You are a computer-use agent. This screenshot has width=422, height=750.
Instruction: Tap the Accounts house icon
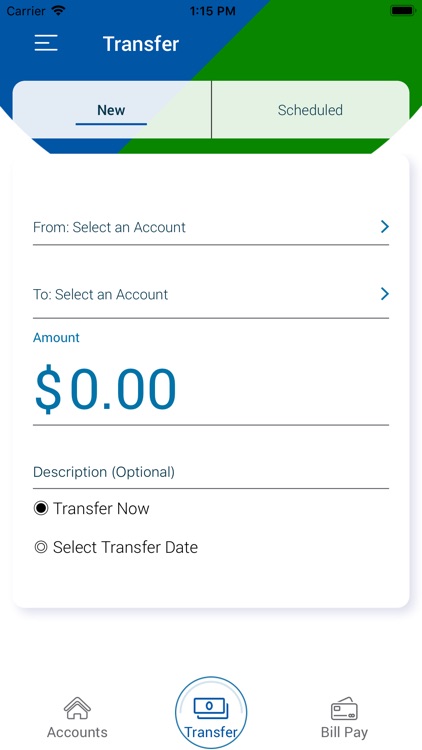77,708
